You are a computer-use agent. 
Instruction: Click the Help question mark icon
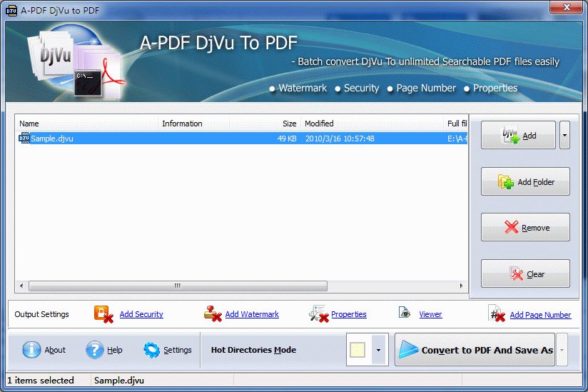[94, 350]
